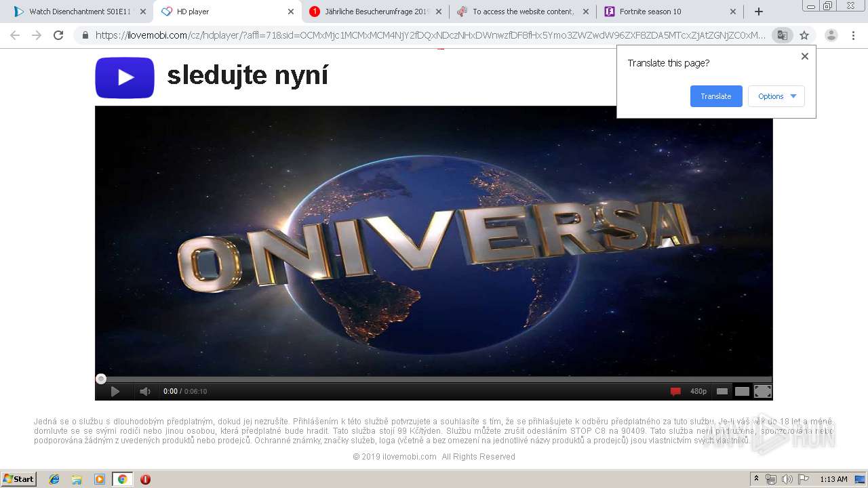Go back to the previous page
Screen dimensions: 868x488
click(x=15, y=35)
